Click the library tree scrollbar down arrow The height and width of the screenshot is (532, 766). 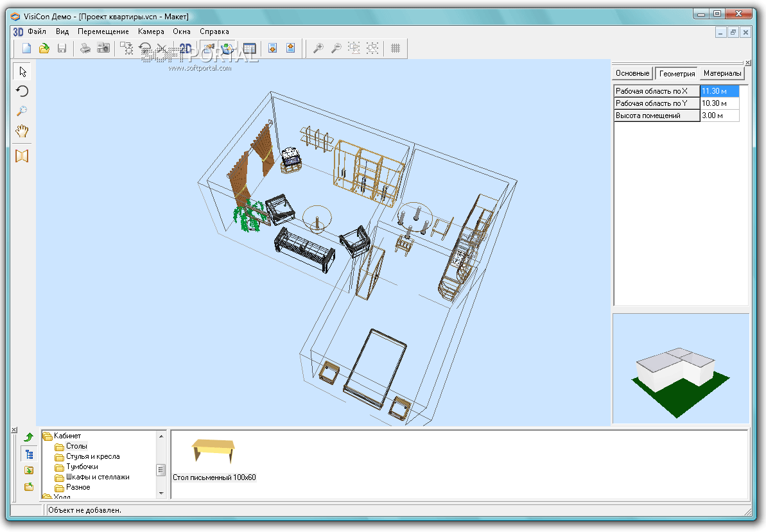(161, 493)
